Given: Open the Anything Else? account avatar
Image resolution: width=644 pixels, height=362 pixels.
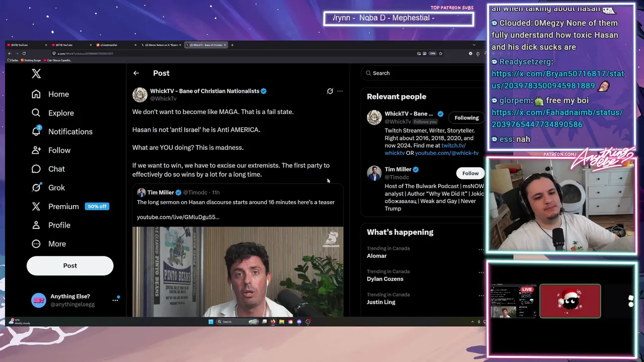Looking at the screenshot, I should pyautogui.click(x=39, y=300).
